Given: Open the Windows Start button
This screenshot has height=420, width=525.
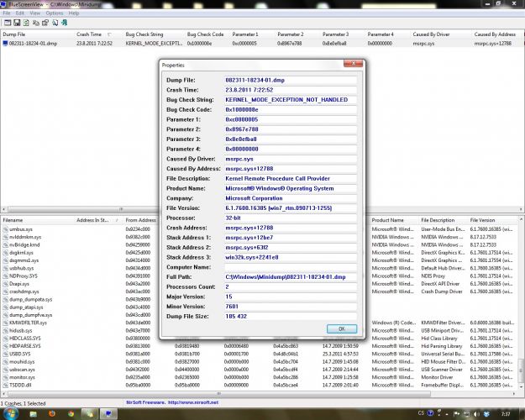Looking at the screenshot, I should coord(11,413).
